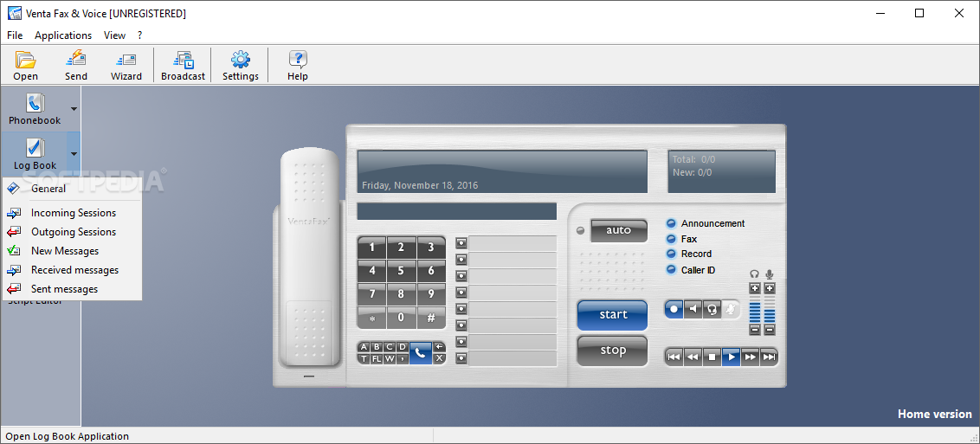Toggle the auto answer button

pyautogui.click(x=619, y=230)
